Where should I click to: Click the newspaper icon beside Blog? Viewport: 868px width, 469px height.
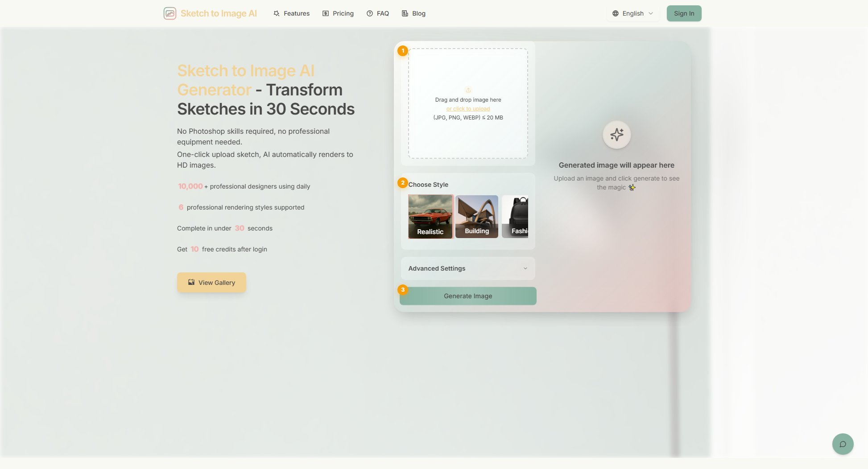[x=405, y=13]
